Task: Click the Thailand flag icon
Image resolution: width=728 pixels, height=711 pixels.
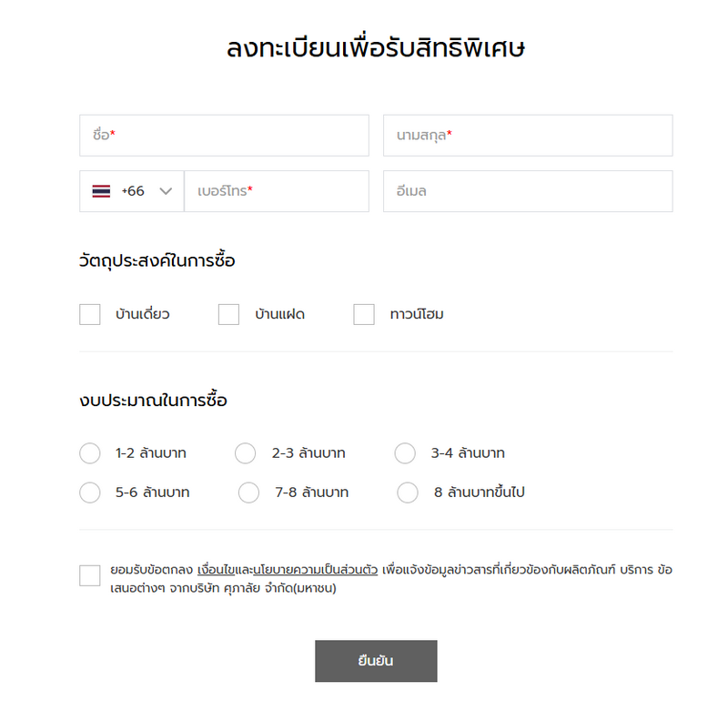Action: (x=101, y=191)
